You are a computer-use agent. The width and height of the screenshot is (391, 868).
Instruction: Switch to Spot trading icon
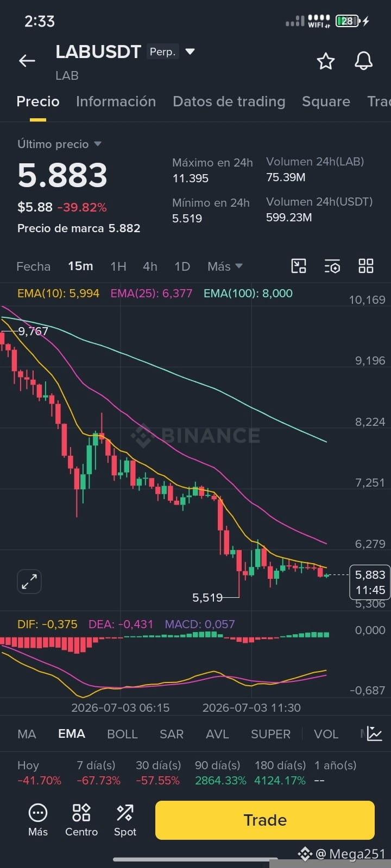point(125,820)
